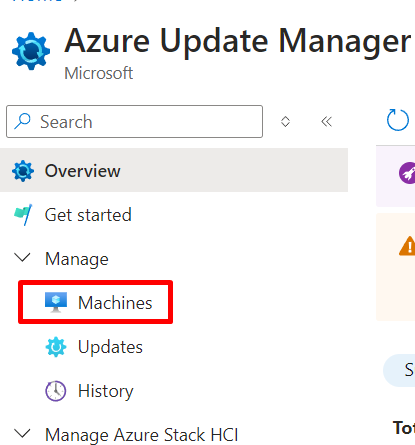
Task: Open the Updates menu item
Action: tap(110, 347)
